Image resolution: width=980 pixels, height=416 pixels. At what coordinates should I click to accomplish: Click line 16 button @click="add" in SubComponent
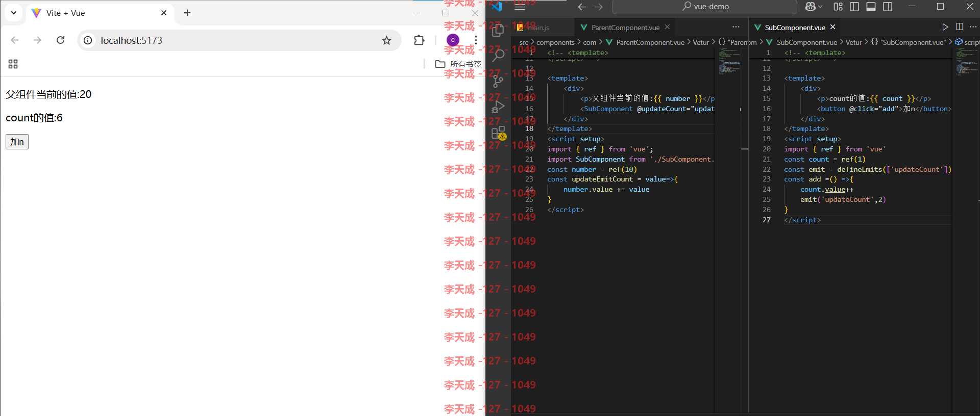pos(884,109)
